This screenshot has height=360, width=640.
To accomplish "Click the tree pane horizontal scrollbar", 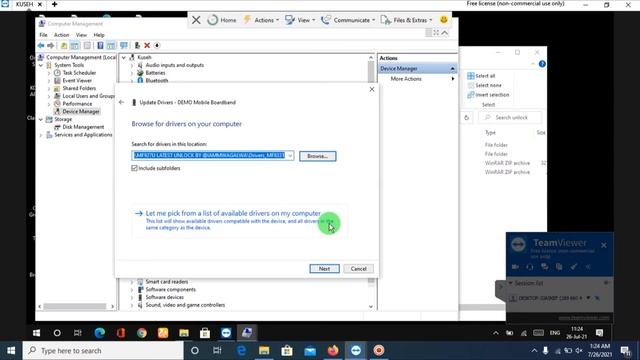I will pyautogui.click(x=75, y=306).
